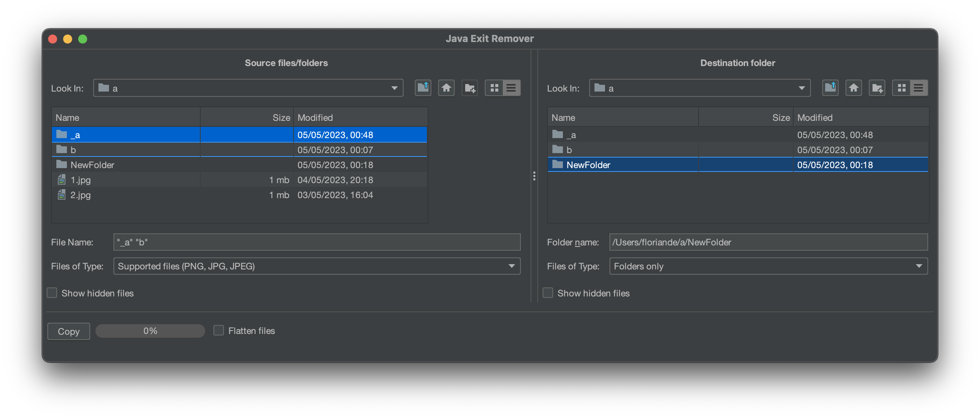Enable Show hidden files under source panel
The image size is (980, 418).
click(52, 293)
